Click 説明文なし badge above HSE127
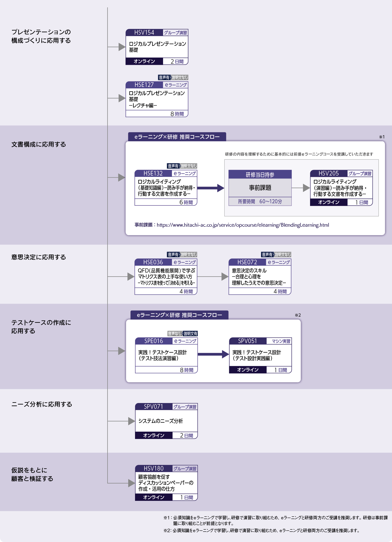The height and width of the screenshot is (542, 392). click(x=180, y=77)
